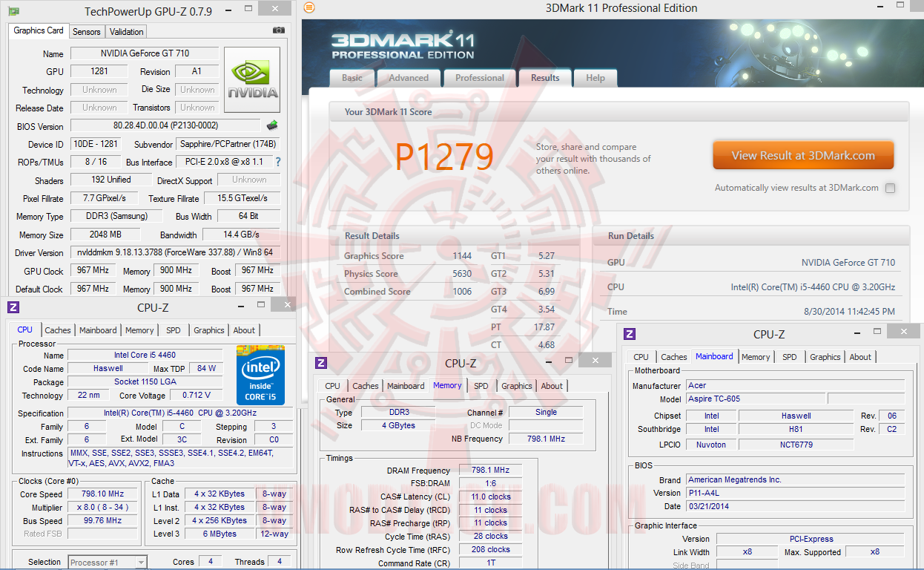
Task: Click the run time 8/30/2014 11:42:45 PM
Action: (849, 312)
